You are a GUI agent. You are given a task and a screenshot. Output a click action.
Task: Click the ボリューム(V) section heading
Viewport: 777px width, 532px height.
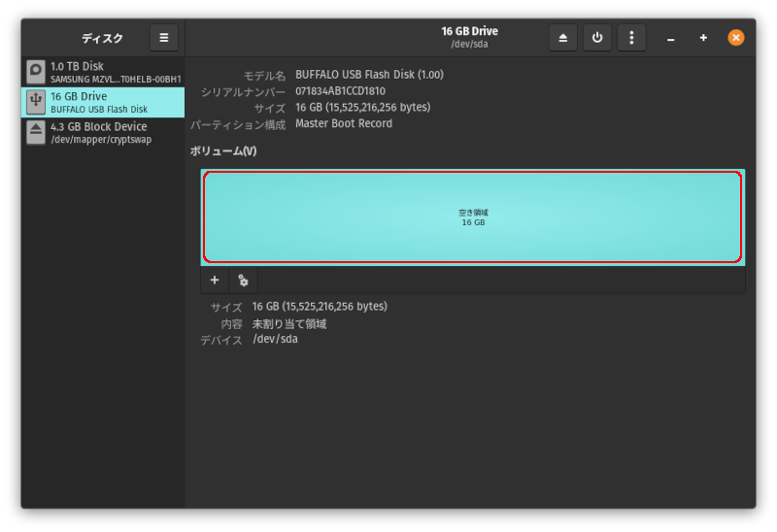(x=223, y=151)
